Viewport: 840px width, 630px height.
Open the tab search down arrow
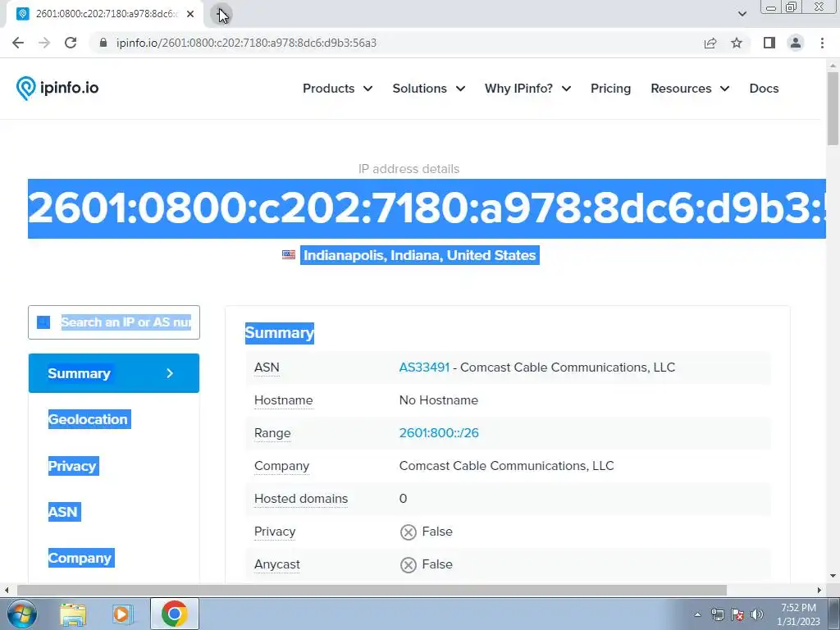pos(742,14)
